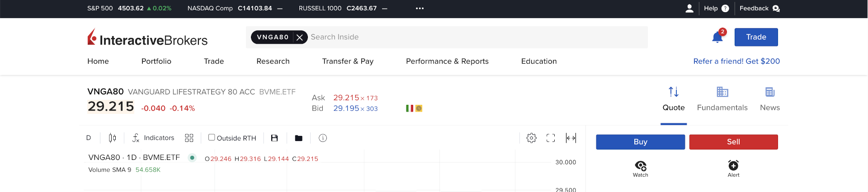Create an alert for VNGA80

[x=733, y=168]
